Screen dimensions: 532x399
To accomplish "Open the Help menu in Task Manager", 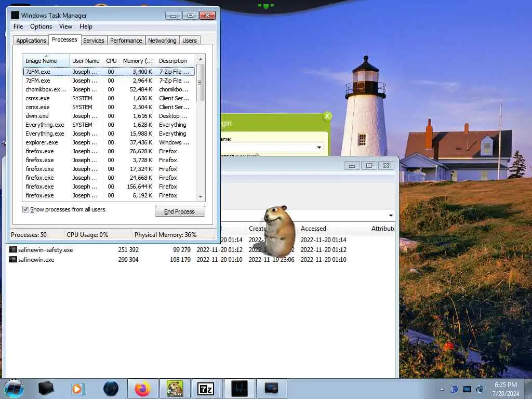I will coord(86,26).
